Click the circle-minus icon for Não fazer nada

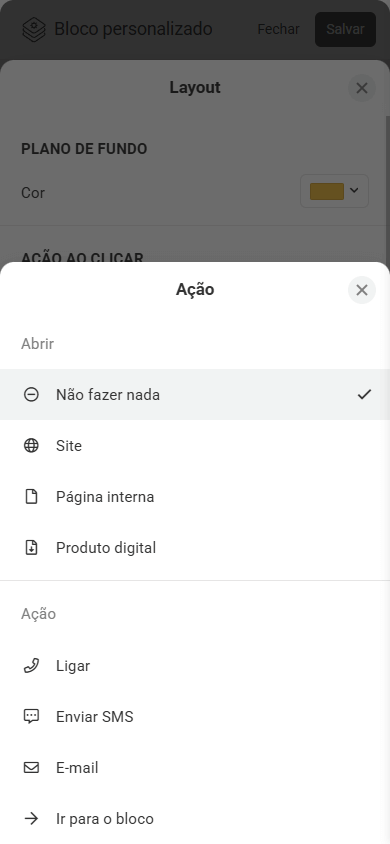click(31, 395)
